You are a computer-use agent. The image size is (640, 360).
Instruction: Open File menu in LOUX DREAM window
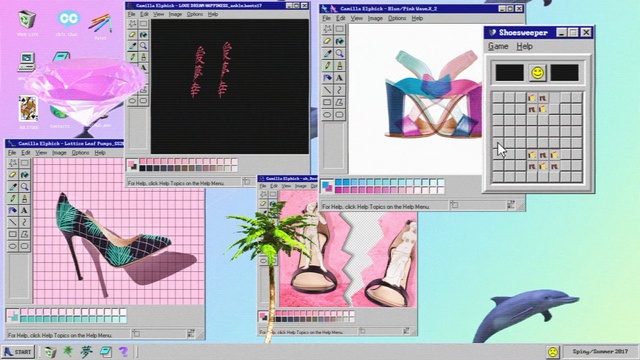coord(131,14)
